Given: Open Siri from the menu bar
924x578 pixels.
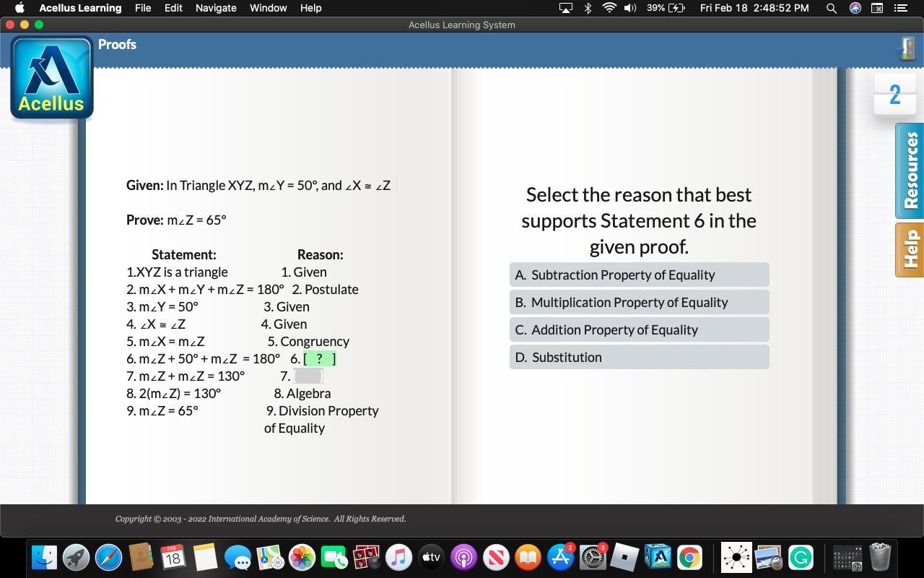Looking at the screenshot, I should pyautogui.click(x=855, y=8).
